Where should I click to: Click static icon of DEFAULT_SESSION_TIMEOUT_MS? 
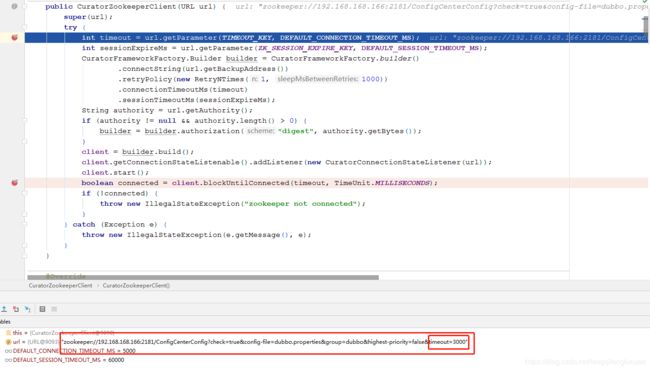[x=8, y=360]
